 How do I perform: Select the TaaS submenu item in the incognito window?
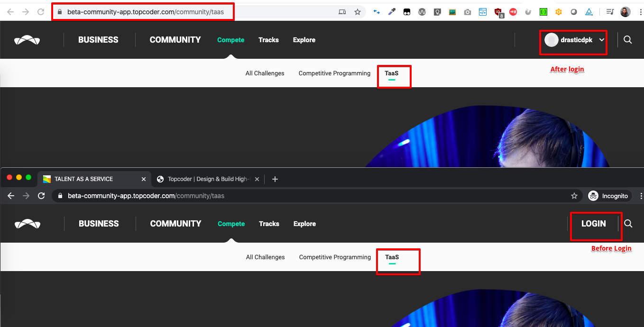[392, 257]
